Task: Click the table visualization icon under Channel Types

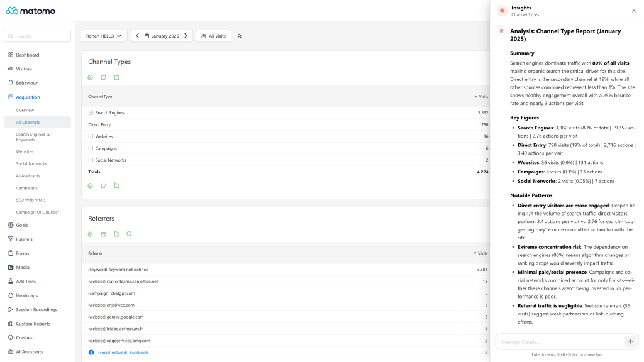Action: (x=104, y=77)
